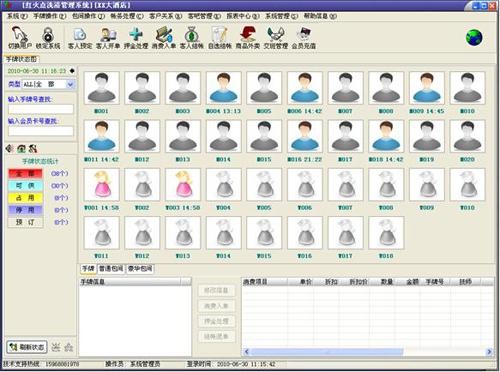This screenshot has width=500, height=372.
Task: Open the 报表中心 menu
Action: pyautogui.click(x=243, y=16)
